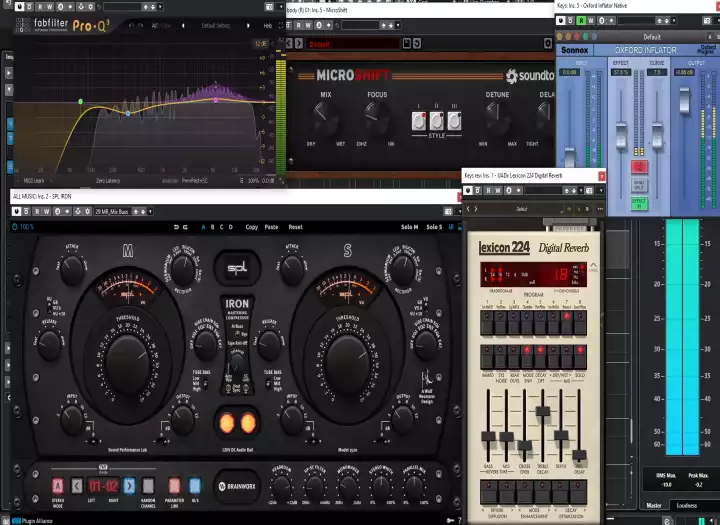Click the Oxford Inflator Default preset name
This screenshot has width=720, height=525.
coord(652,37)
